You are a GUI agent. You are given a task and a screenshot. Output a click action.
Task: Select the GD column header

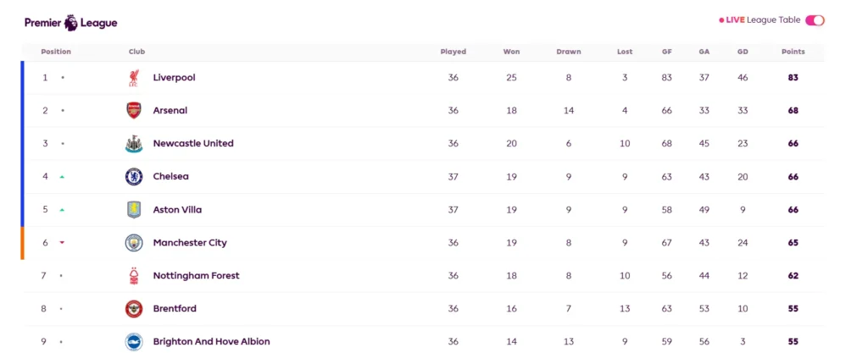click(743, 52)
